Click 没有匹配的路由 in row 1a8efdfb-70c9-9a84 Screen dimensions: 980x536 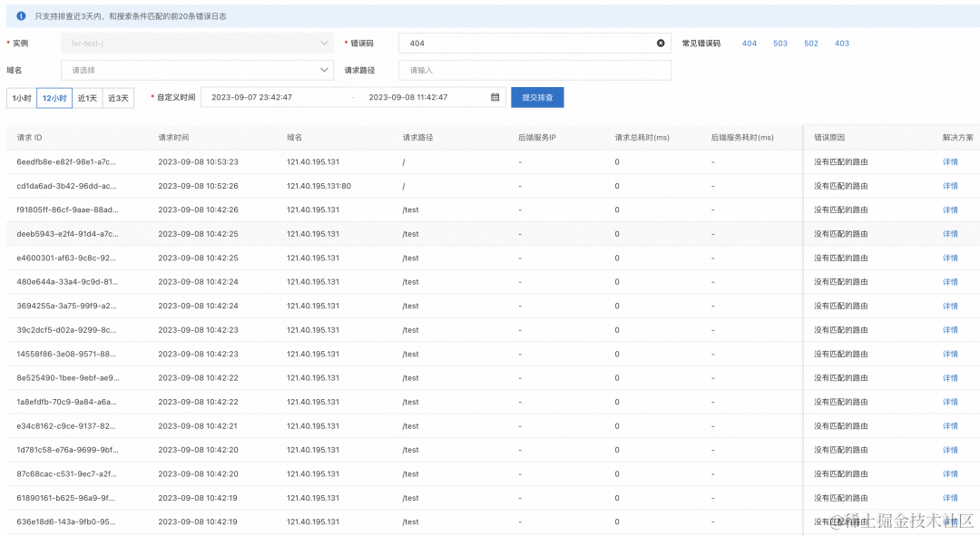(840, 402)
